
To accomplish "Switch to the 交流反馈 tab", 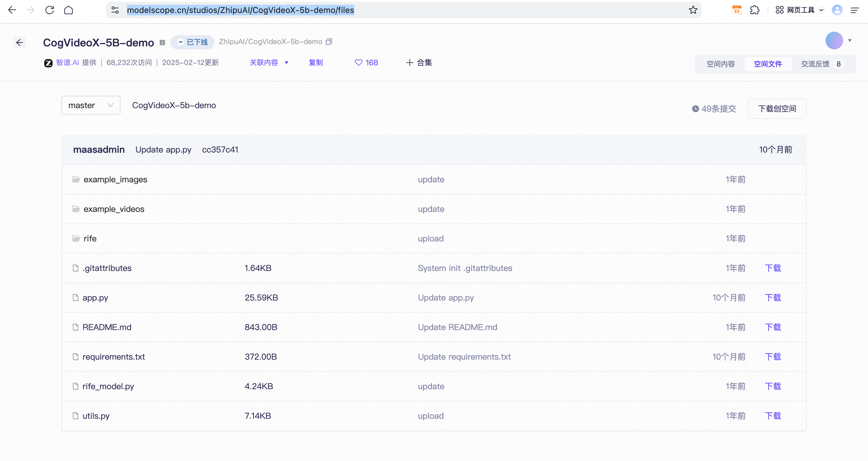I will coord(815,64).
